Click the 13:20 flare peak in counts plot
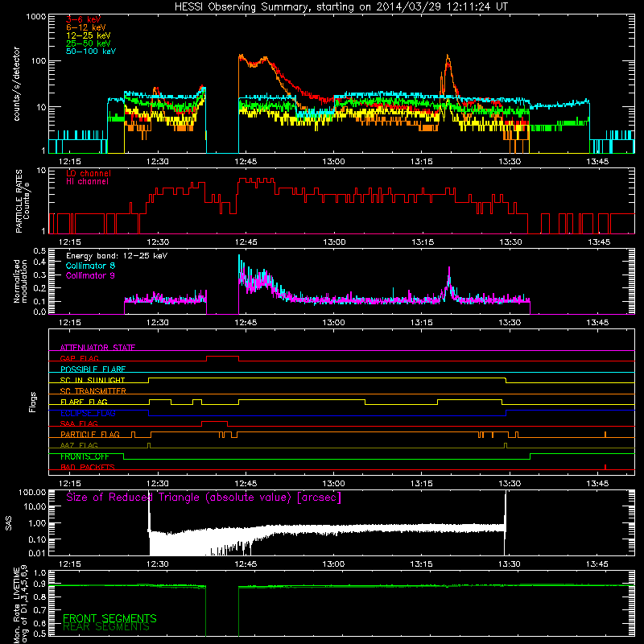 [x=448, y=57]
